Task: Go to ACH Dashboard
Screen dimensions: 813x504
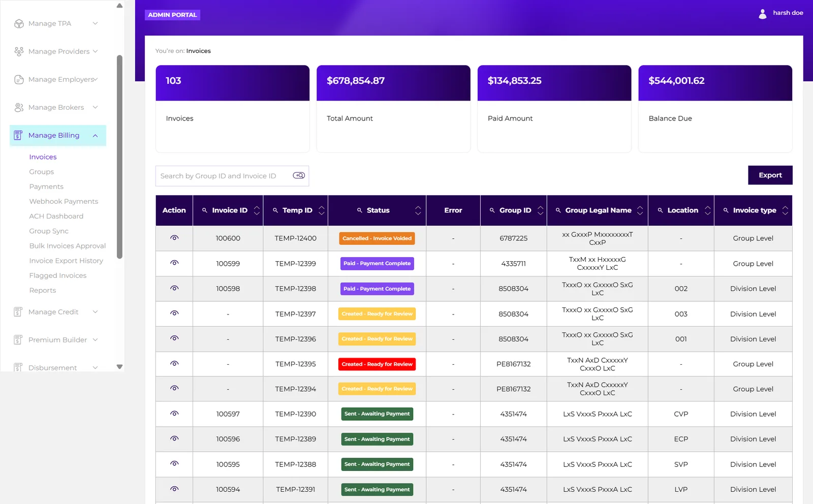Action: click(56, 216)
